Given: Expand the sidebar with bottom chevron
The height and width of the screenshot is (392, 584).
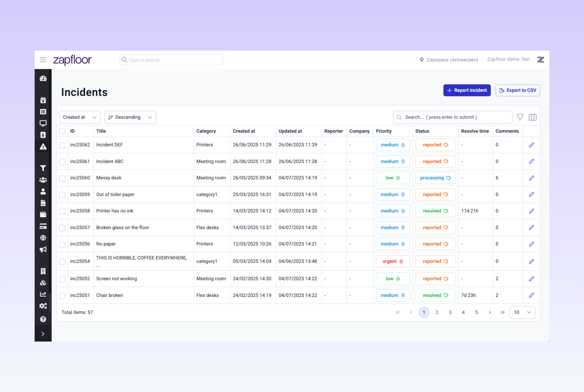Looking at the screenshot, I should 43,334.
